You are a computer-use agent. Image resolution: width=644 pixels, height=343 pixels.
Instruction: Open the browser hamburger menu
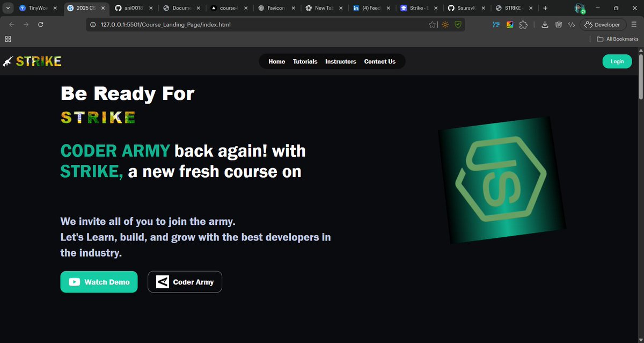click(634, 25)
